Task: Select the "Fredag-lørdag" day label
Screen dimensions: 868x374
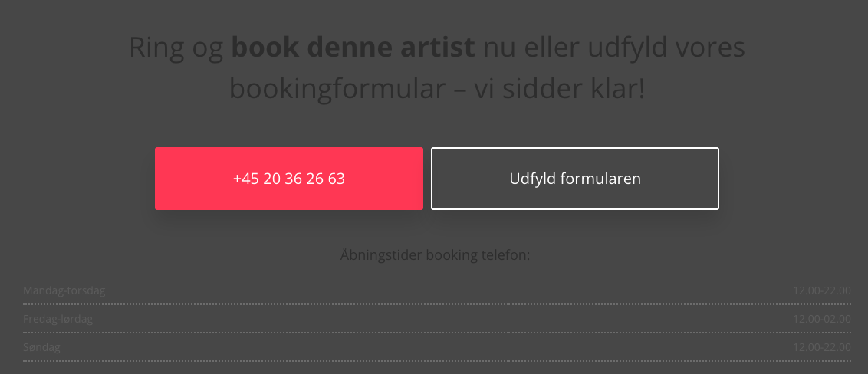Action: point(58,319)
